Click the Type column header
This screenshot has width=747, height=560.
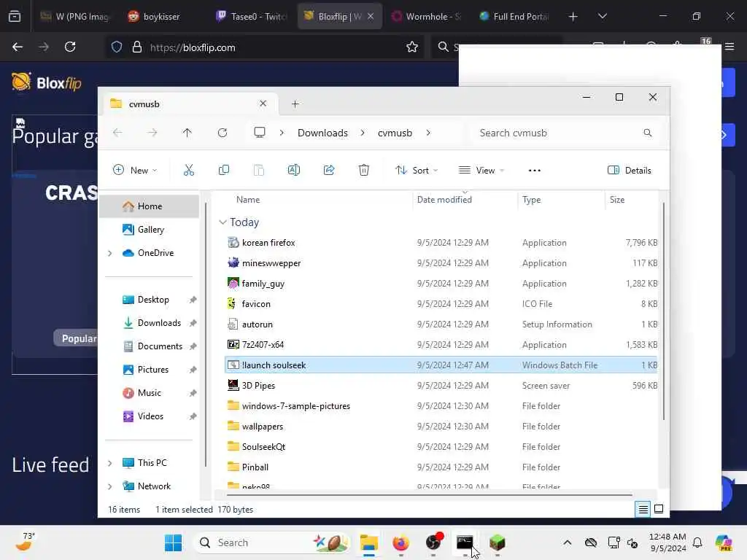tap(531, 200)
